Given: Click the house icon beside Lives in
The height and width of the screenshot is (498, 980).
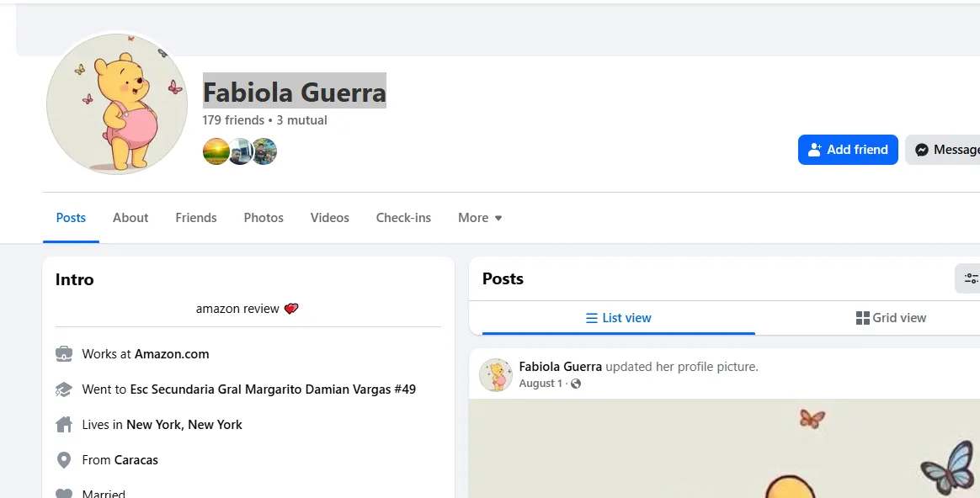Looking at the screenshot, I should pos(64,425).
